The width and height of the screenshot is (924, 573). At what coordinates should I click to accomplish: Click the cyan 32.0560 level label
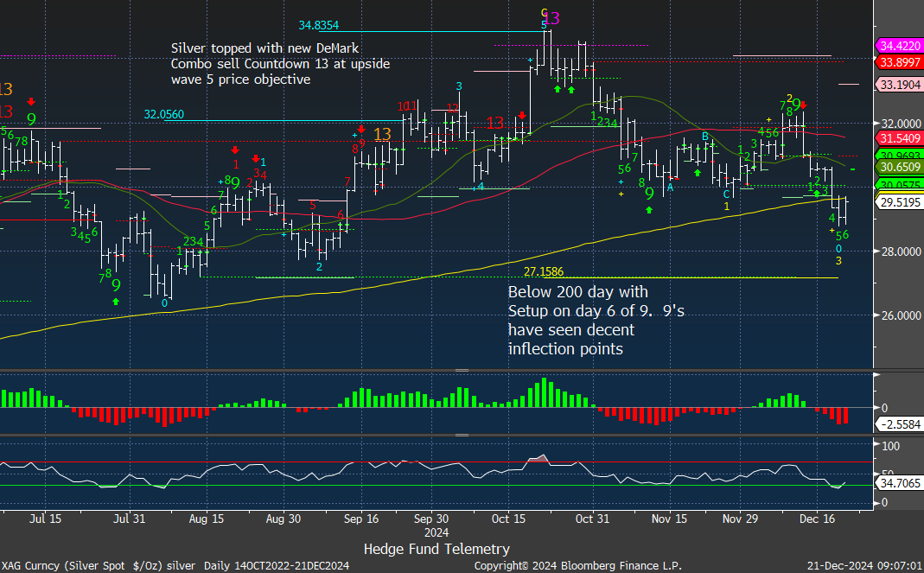pyautogui.click(x=164, y=114)
